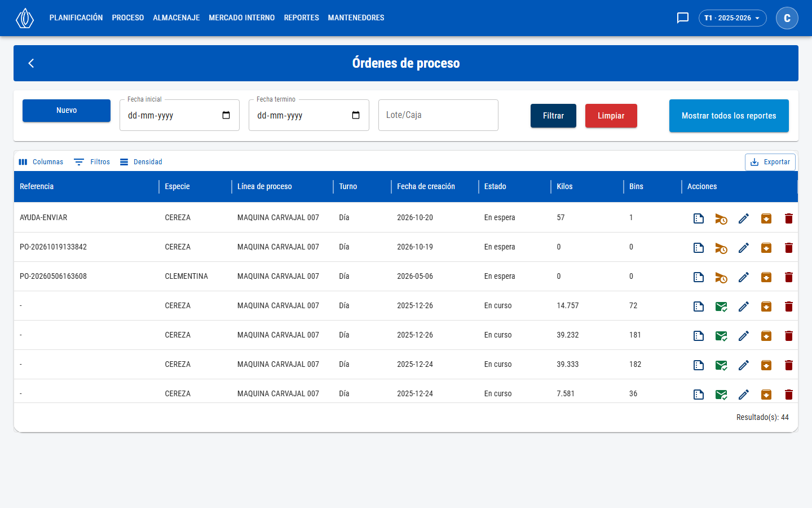Click green mail-check icon in 14.757 kilos row
812x508 pixels.
(721, 306)
